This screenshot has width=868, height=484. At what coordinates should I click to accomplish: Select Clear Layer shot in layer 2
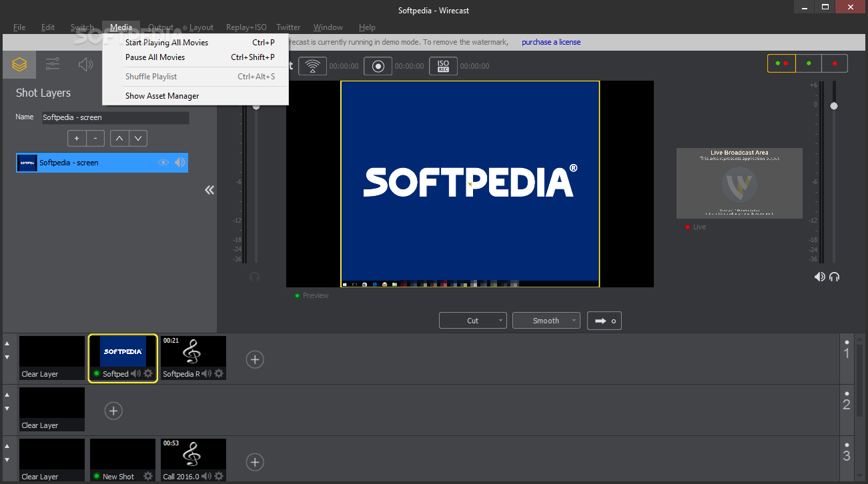(52, 409)
